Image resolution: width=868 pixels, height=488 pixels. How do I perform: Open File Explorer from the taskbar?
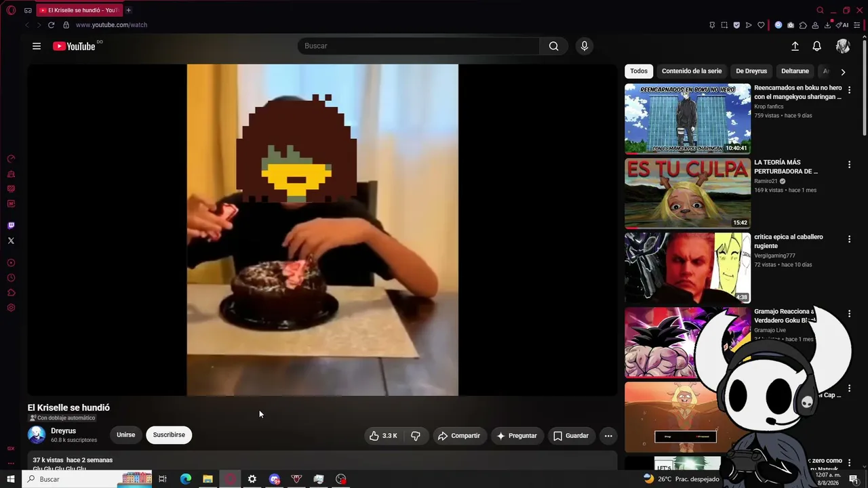(x=208, y=479)
